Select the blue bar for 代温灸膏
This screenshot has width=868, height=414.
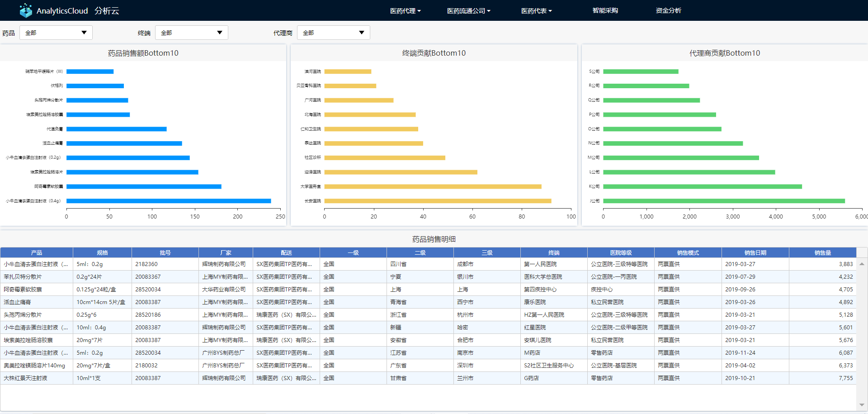117,129
